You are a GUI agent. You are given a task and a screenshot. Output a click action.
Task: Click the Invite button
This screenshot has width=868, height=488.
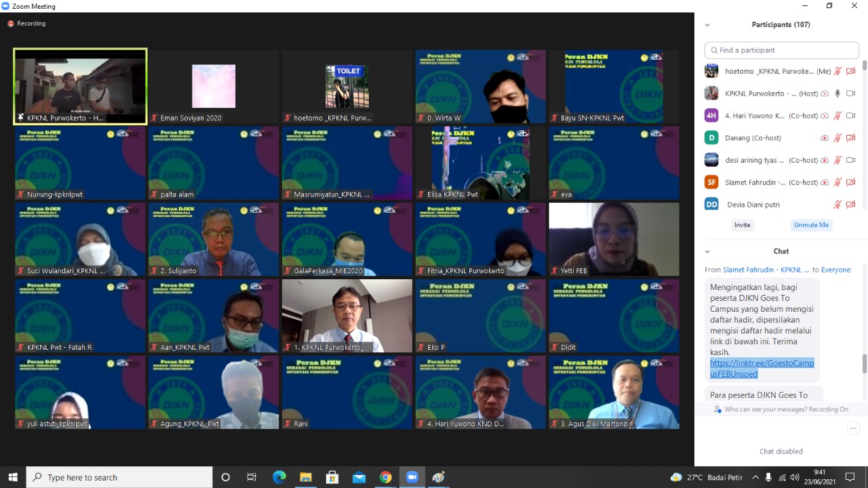point(743,225)
